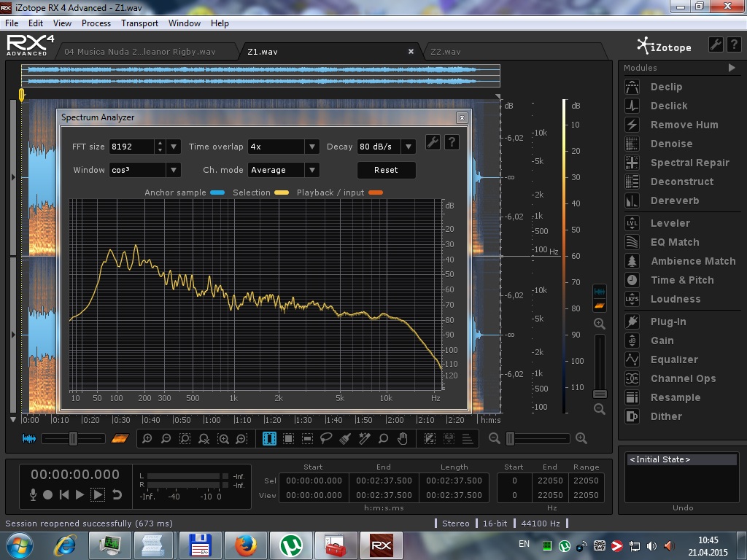The width and height of the screenshot is (747, 560).
Task: Toggle loop playback
Action: pyautogui.click(x=117, y=495)
